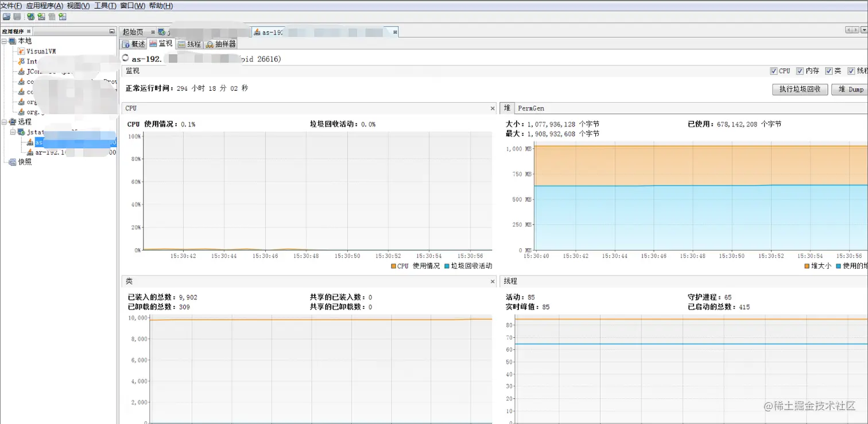The height and width of the screenshot is (424, 868).
Task: Click the uptime value 294 小时 18 分 02 秒
Action: (x=212, y=88)
